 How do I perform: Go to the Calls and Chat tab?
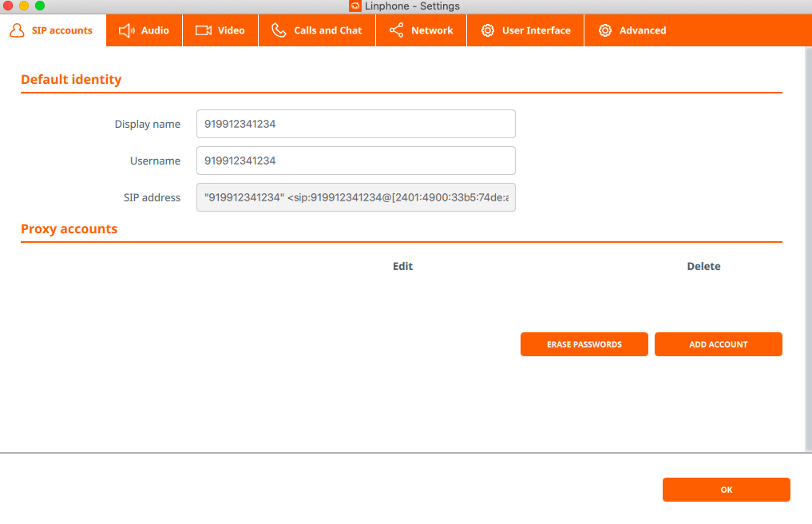point(317,30)
